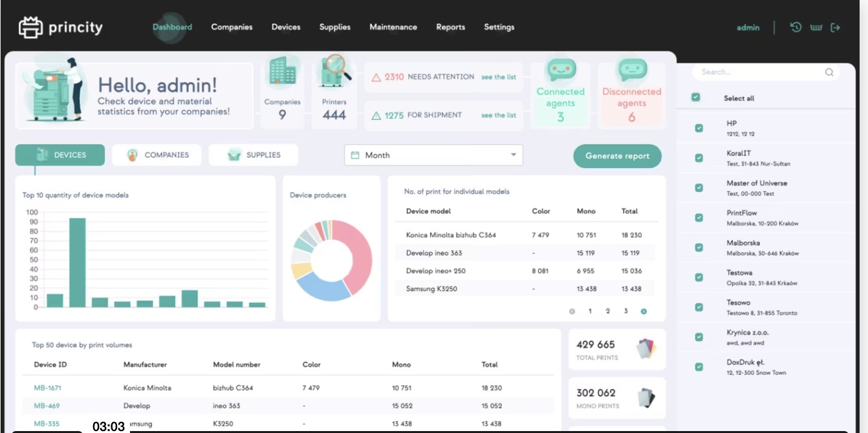Go to next page of models table
This screenshot has height=433, width=868.
click(x=644, y=312)
